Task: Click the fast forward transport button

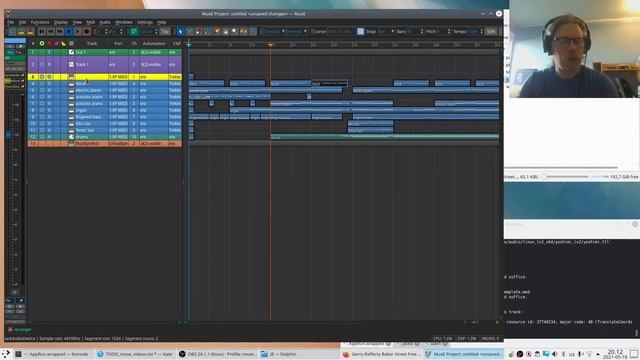Action: pos(60,31)
